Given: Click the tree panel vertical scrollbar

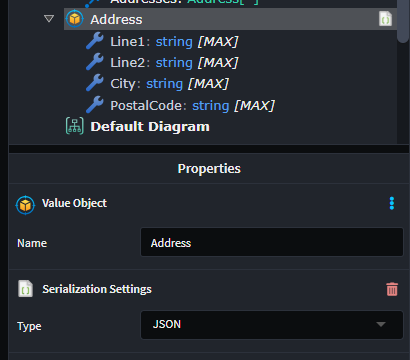Looking at the screenshot, I should pos(403,21).
